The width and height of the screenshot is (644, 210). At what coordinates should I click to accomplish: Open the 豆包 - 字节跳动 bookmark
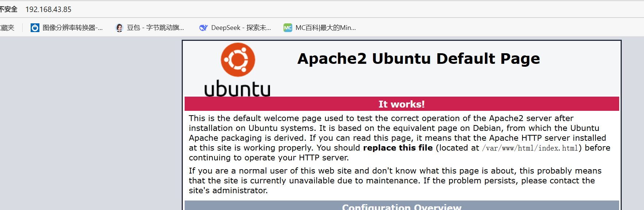[150, 28]
